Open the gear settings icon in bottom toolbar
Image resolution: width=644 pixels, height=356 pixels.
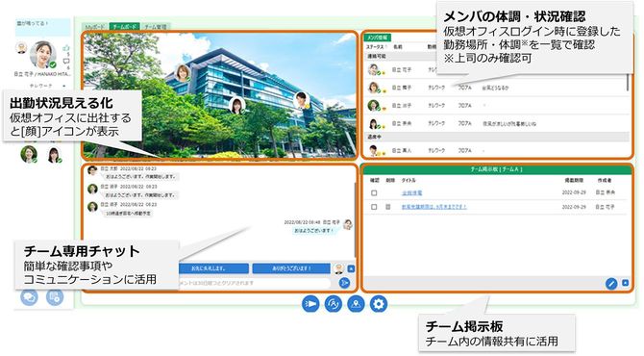pyautogui.click(x=379, y=304)
